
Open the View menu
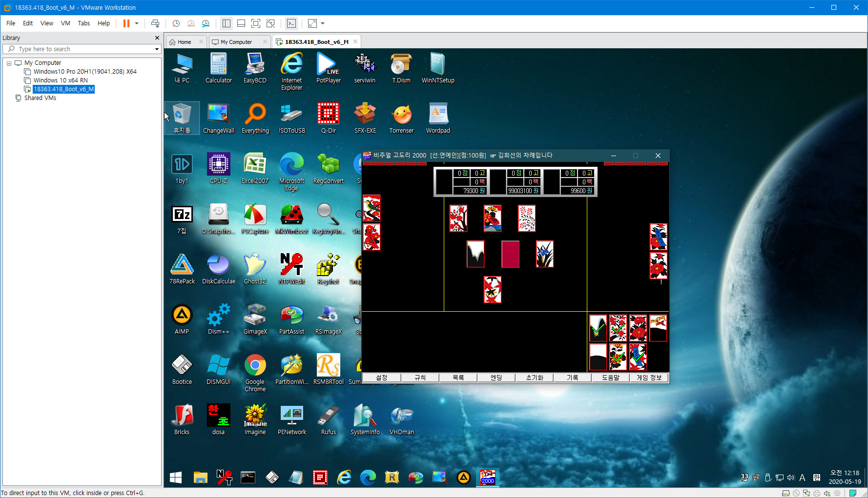tap(47, 23)
